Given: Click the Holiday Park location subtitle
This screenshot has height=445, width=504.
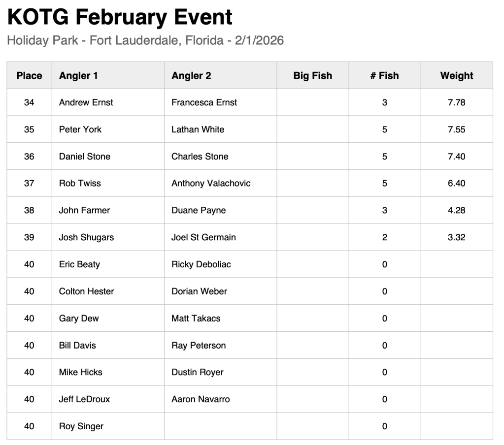Looking at the screenshot, I should [145, 40].
